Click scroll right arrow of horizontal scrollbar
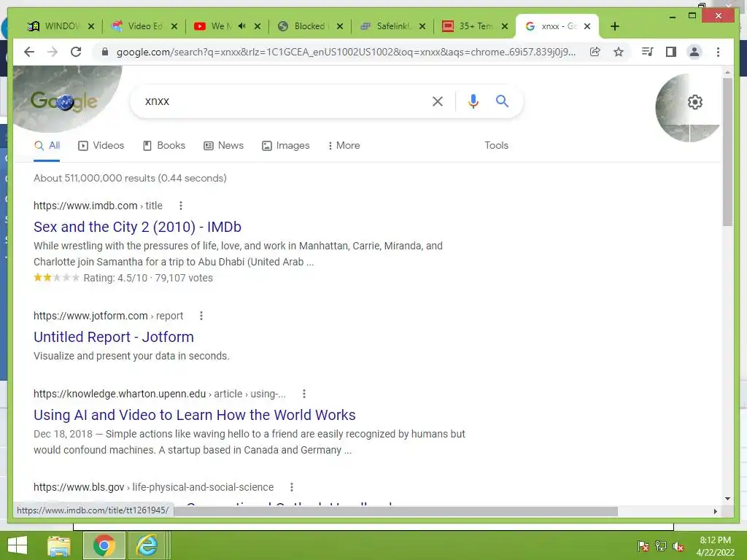This screenshot has height=560, width=747. (x=715, y=511)
